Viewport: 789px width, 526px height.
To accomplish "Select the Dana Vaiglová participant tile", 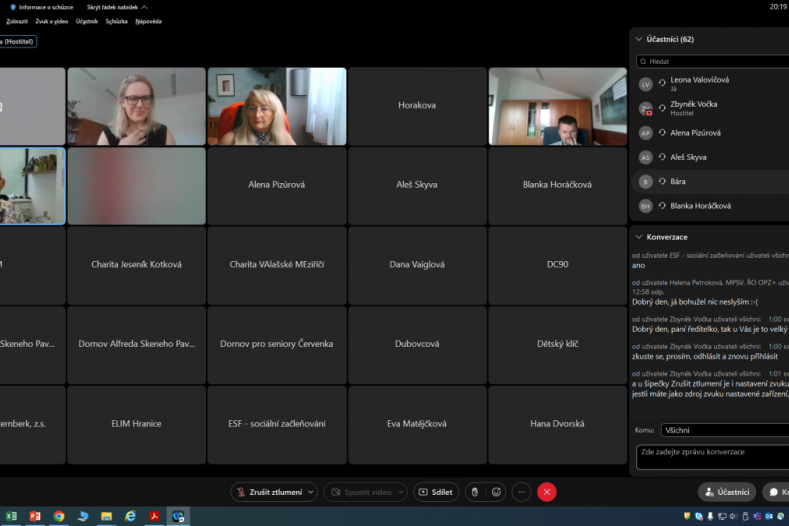I will (x=417, y=265).
